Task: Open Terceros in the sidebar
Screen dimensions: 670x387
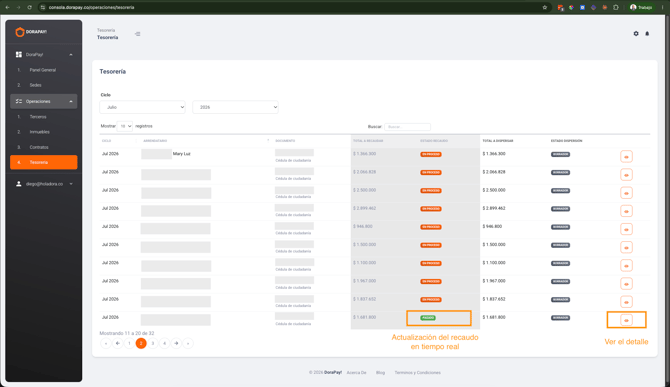Action: (38, 117)
